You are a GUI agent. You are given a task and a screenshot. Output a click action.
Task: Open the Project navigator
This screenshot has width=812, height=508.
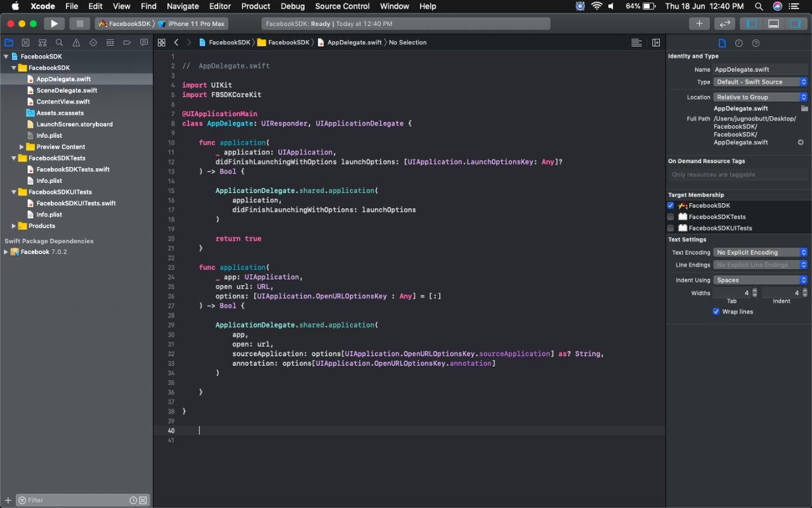pyautogui.click(x=8, y=43)
